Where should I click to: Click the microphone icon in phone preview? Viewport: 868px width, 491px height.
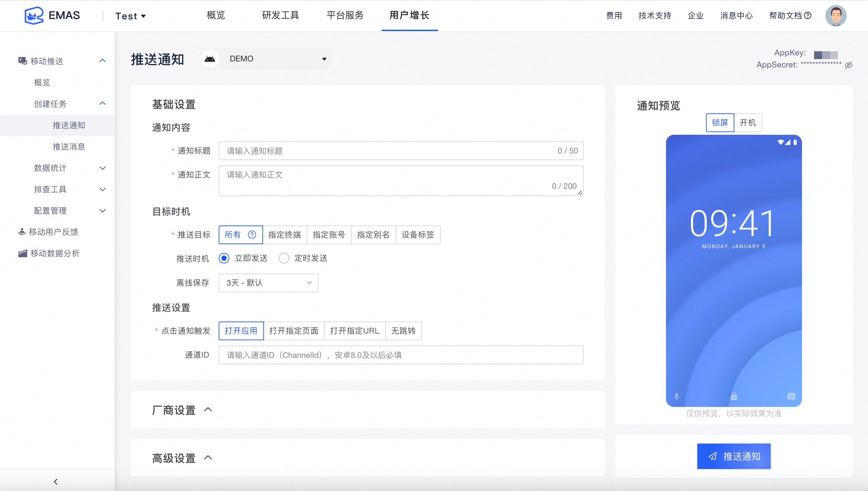[676, 396]
